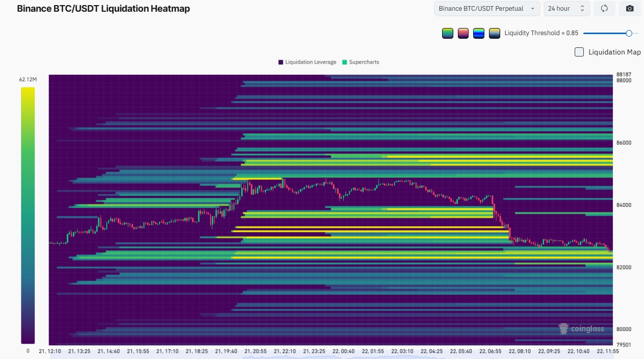Select the green-yellow viridis color scheme swatch
This screenshot has height=359, width=644.
(x=447, y=33)
